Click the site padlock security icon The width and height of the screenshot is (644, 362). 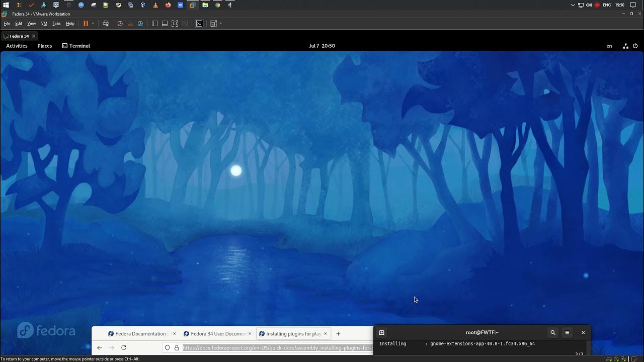(x=177, y=348)
